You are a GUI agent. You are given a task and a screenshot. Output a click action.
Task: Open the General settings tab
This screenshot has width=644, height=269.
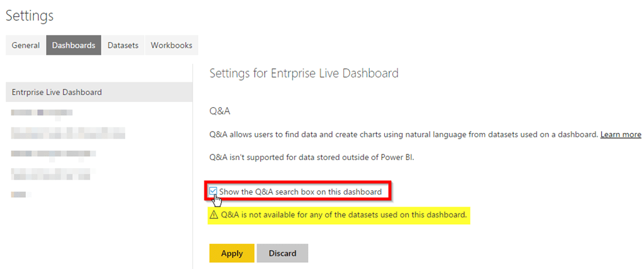[x=26, y=45]
